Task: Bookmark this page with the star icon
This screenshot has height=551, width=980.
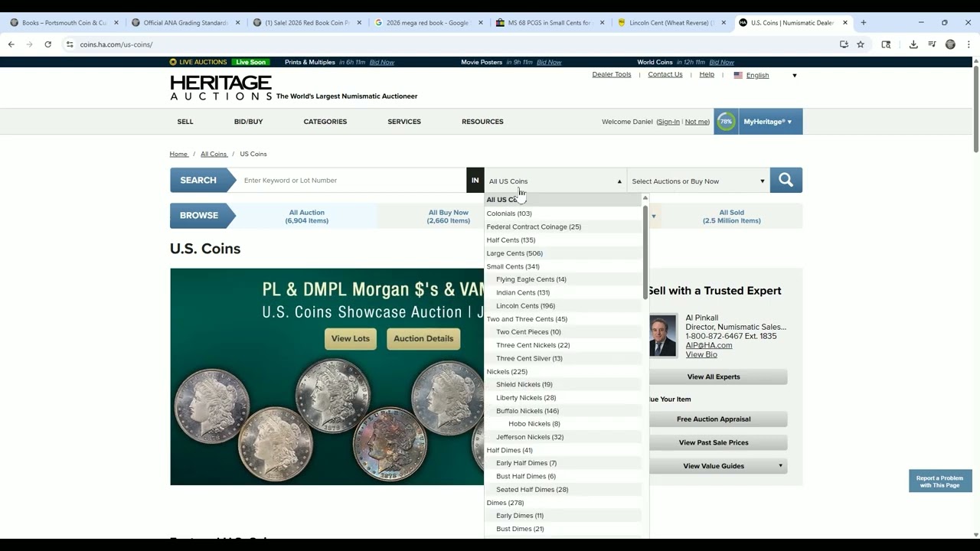Action: point(861,44)
